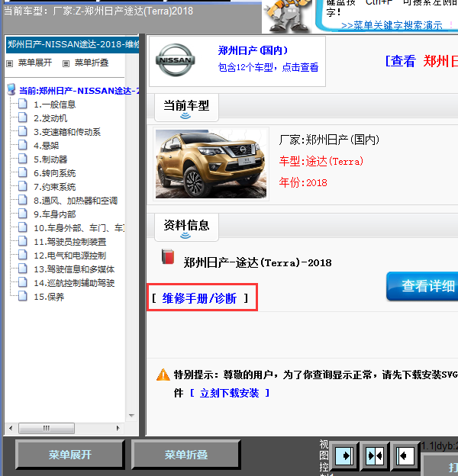This screenshot has width=458, height=476.
Task: Open 11.驾驶员控制装置 tree item
Action: coord(70,242)
